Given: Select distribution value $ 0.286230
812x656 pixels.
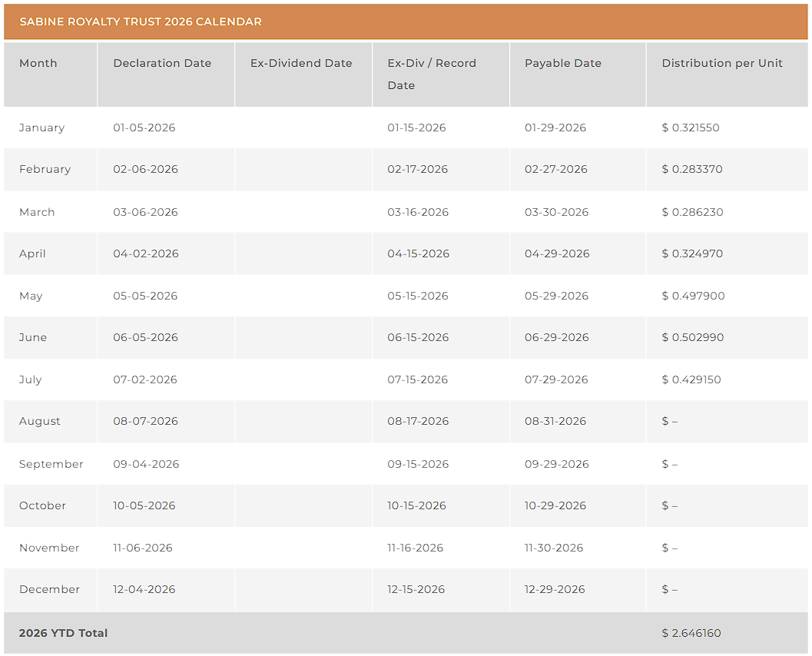Looking at the screenshot, I should click(693, 212).
